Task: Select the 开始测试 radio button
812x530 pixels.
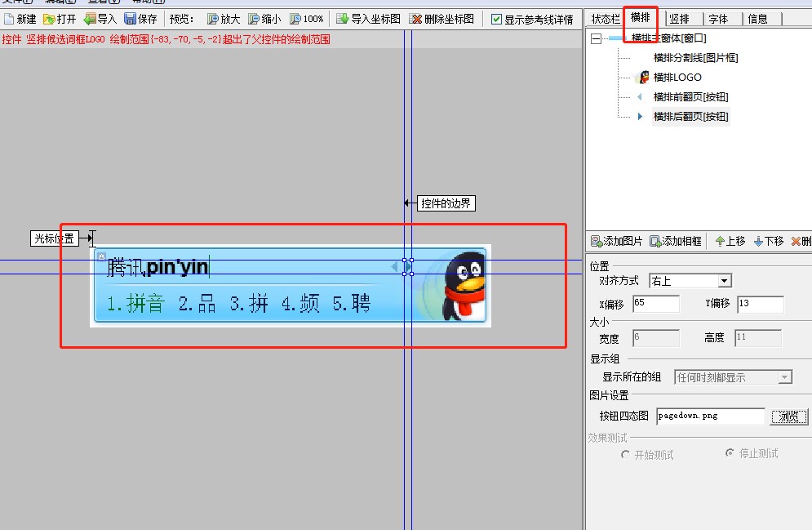Action: (626, 454)
